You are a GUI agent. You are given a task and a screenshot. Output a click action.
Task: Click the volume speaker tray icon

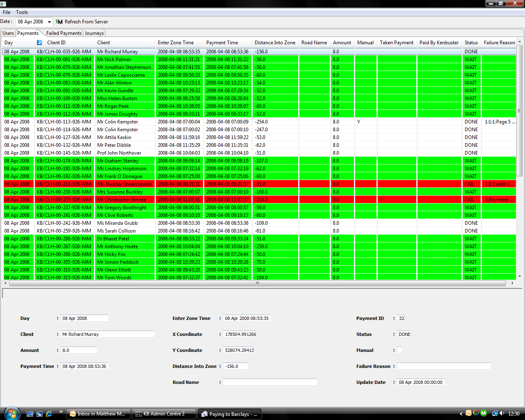tap(502, 413)
